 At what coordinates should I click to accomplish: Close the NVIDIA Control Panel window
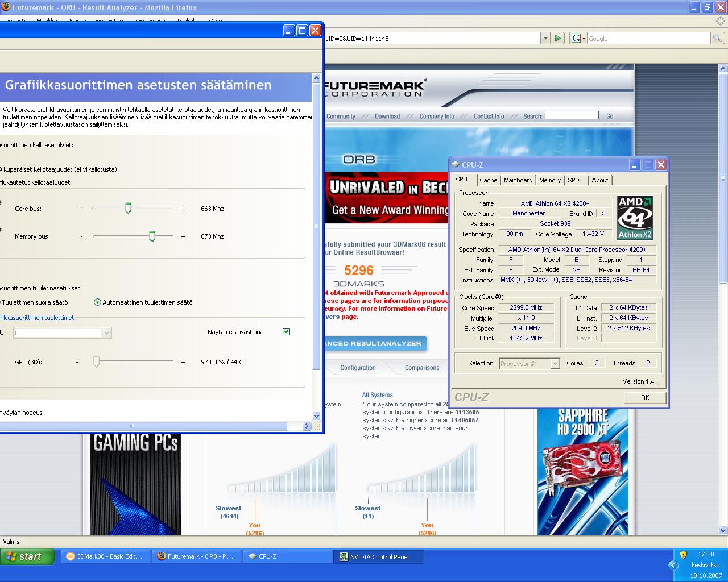click(x=315, y=30)
